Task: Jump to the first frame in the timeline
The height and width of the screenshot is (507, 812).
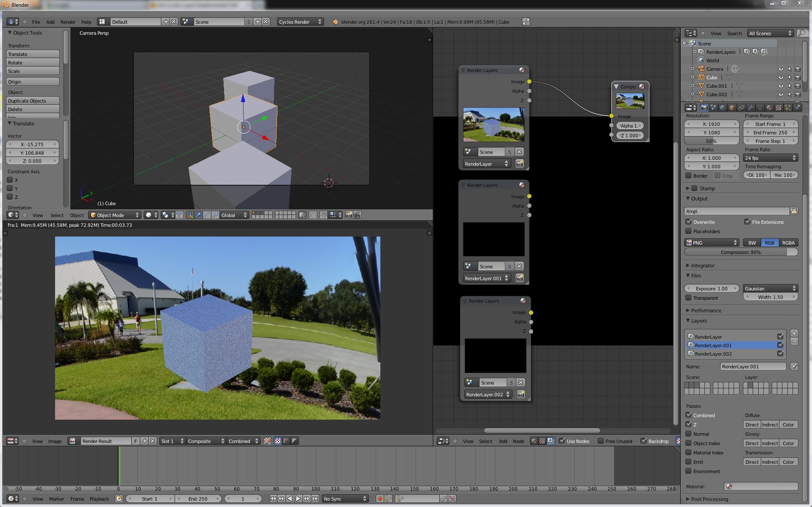Action: pos(273,499)
